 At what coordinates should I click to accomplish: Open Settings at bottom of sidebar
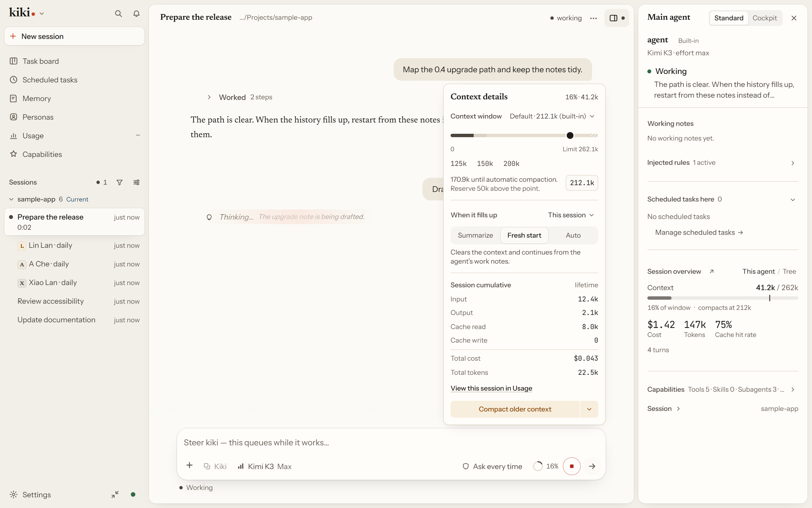tap(36, 494)
